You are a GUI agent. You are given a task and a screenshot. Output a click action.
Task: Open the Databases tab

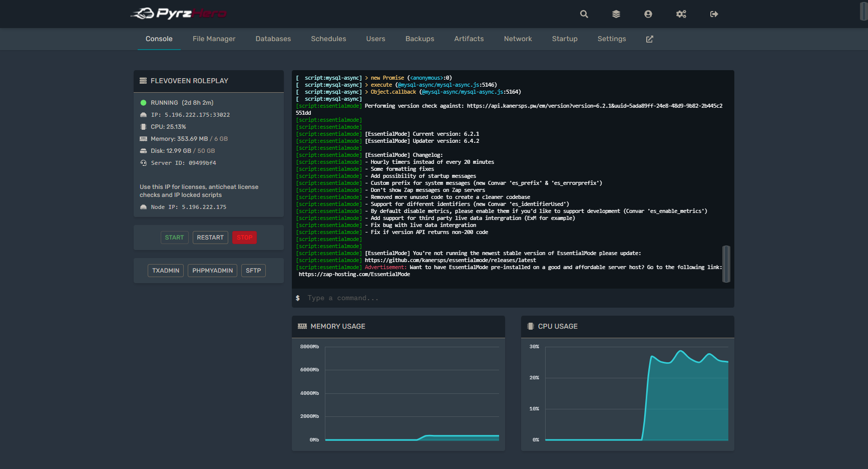tap(273, 39)
